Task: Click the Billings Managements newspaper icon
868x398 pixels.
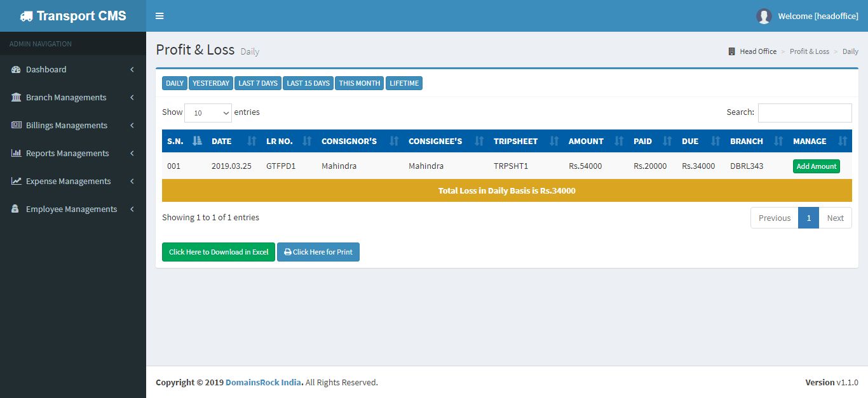Action: pyautogui.click(x=17, y=125)
